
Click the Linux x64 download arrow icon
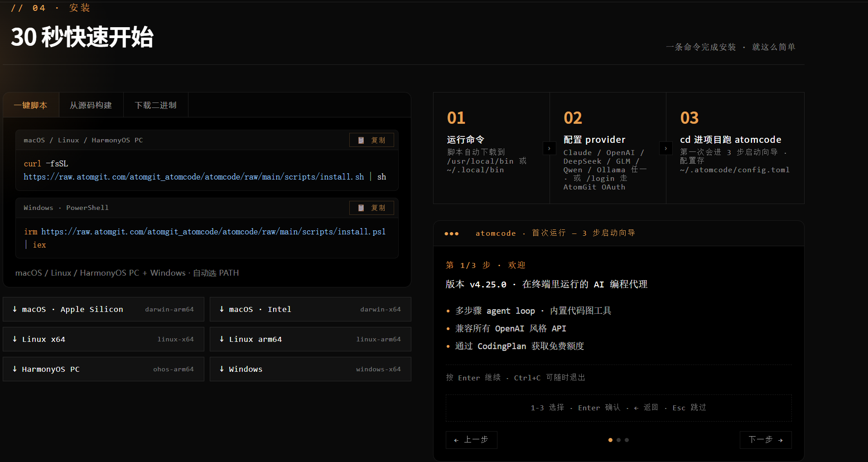15,339
